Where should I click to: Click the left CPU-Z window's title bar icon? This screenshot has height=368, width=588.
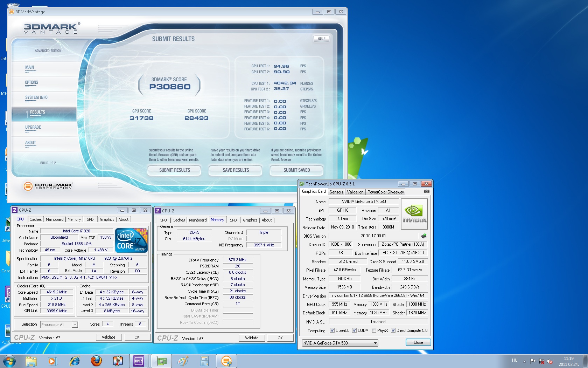pos(15,210)
